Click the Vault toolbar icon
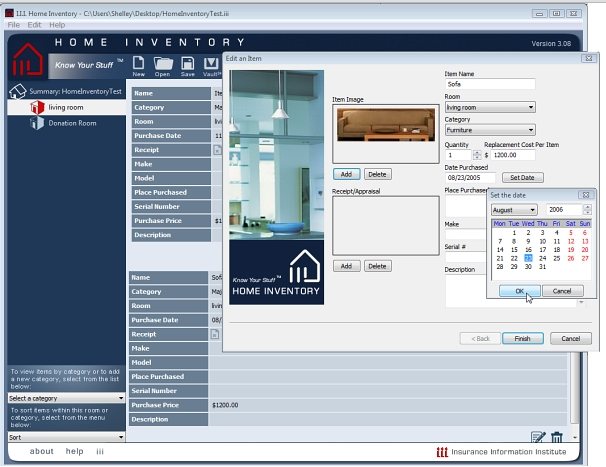Viewport: 606px width, 467px height. tap(211, 65)
